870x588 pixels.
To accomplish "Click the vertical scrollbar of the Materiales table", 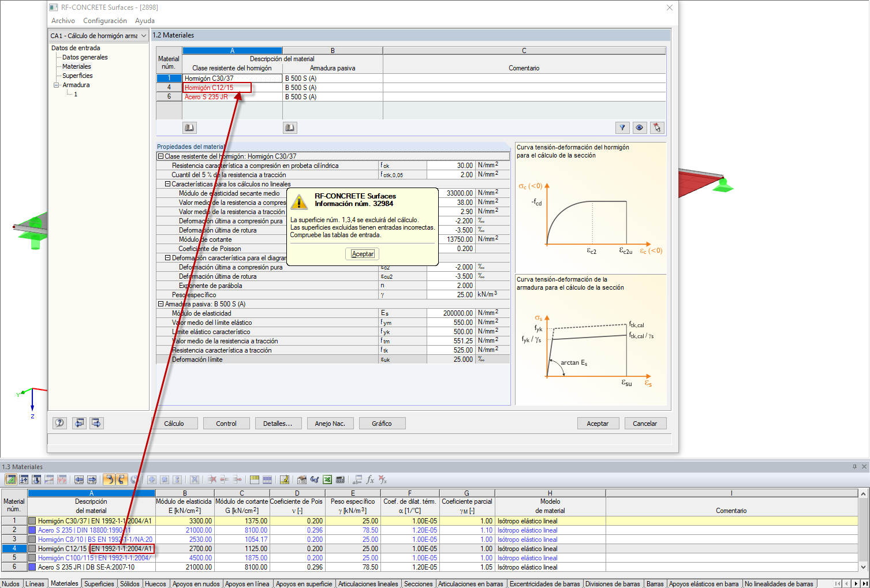I will tap(864, 530).
